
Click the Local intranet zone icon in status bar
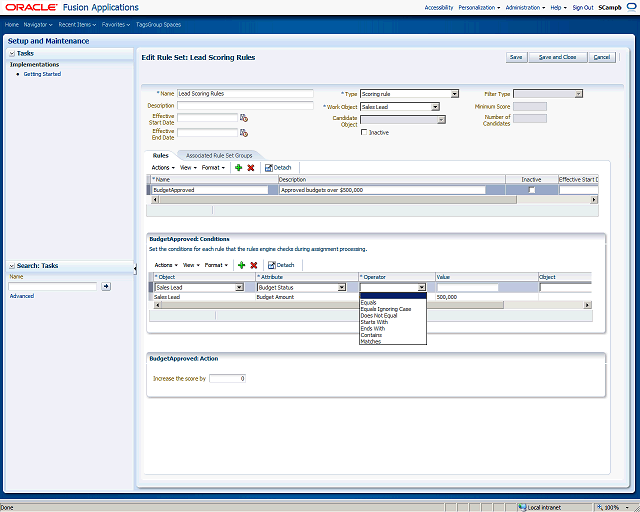coord(522,508)
